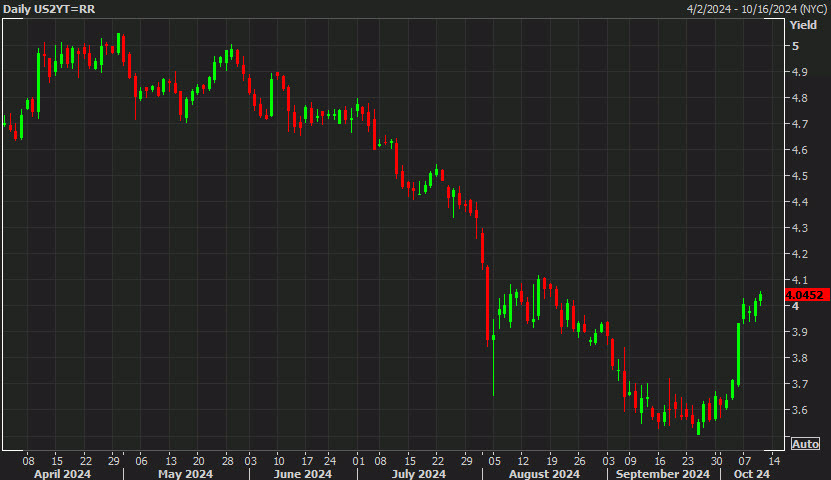The image size is (831, 480).
Task: Select the September 2024 month label
Action: coord(662,474)
